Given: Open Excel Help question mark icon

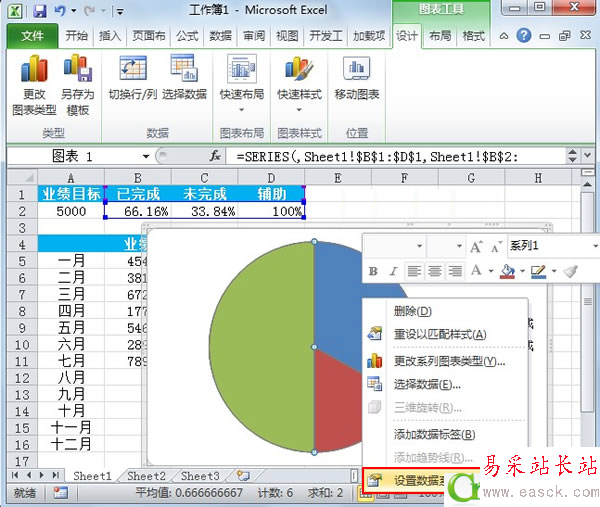Looking at the screenshot, I should [523, 36].
